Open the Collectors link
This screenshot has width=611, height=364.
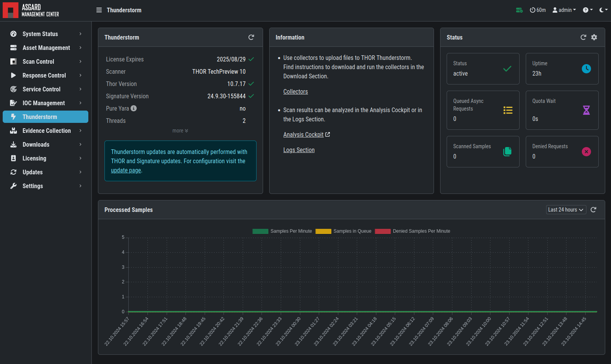(x=295, y=91)
